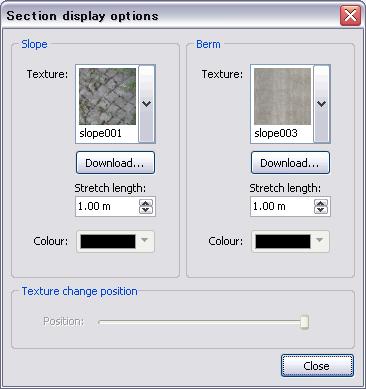Select the slope001 texture thumbnail
This screenshot has height=389, width=366.
(x=107, y=96)
